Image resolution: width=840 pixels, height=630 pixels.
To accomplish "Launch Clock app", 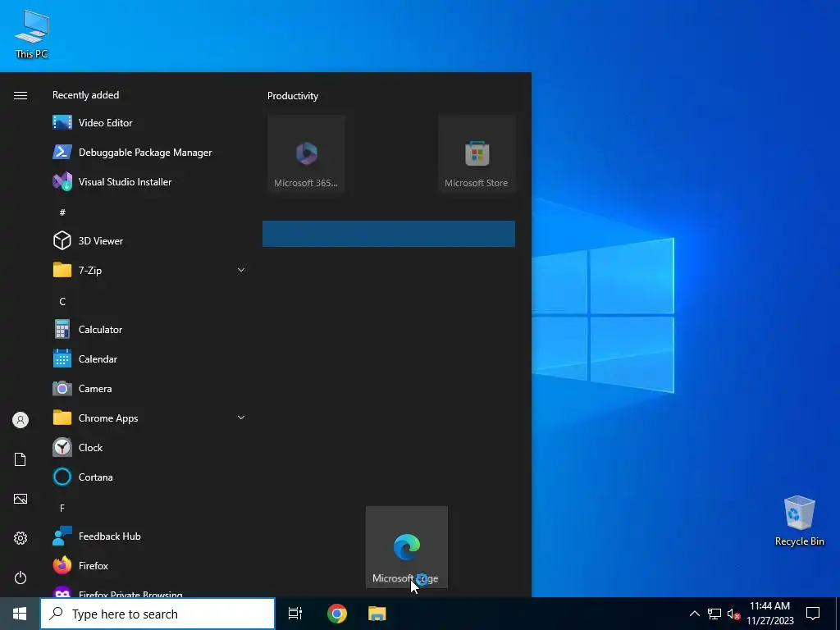I will click(x=149, y=447).
